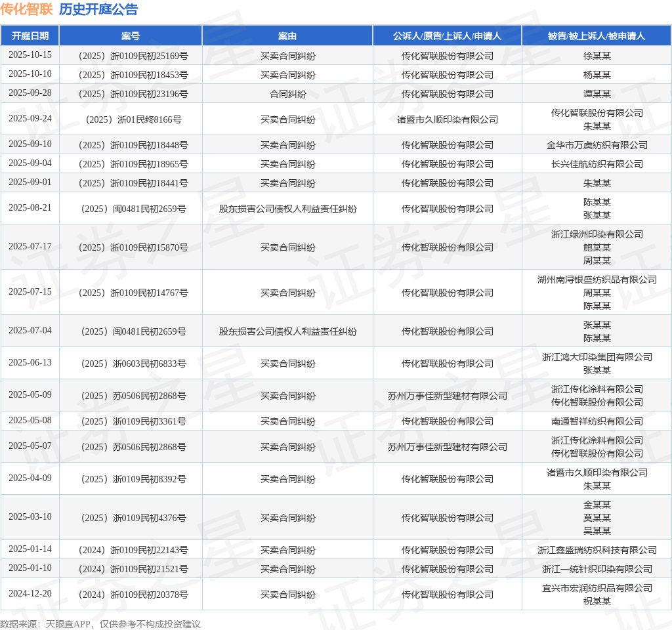Select case number 浙0109民初18448号

point(133,145)
